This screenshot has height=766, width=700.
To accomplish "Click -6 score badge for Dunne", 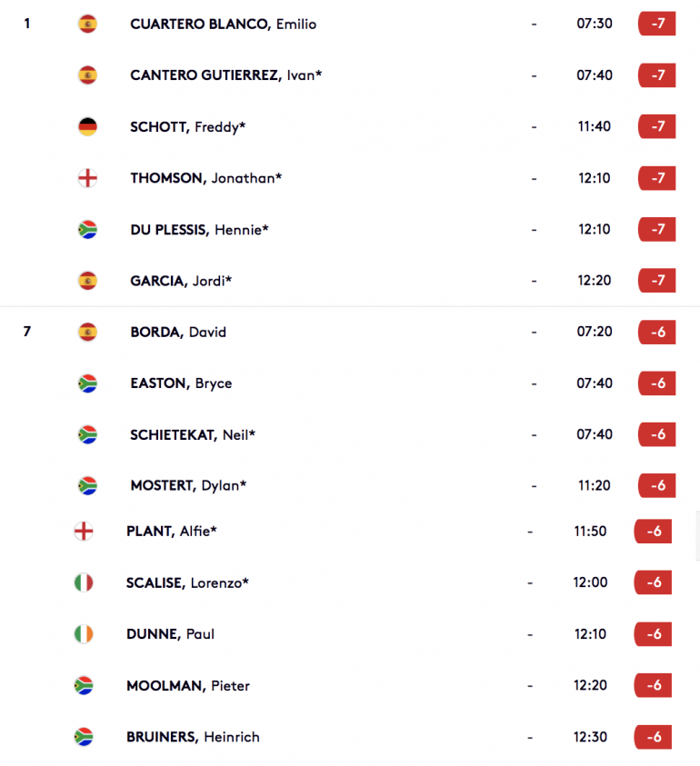I will click(x=653, y=634).
